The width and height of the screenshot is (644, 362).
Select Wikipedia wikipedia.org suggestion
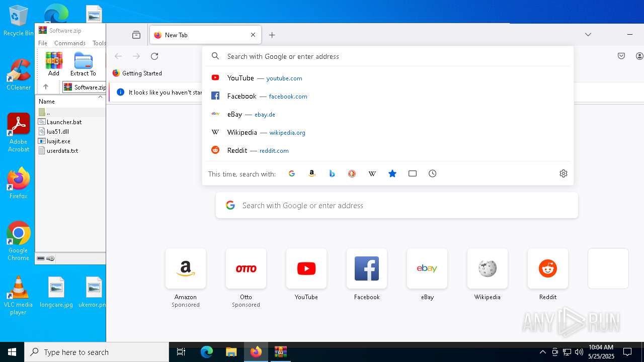pos(388,132)
